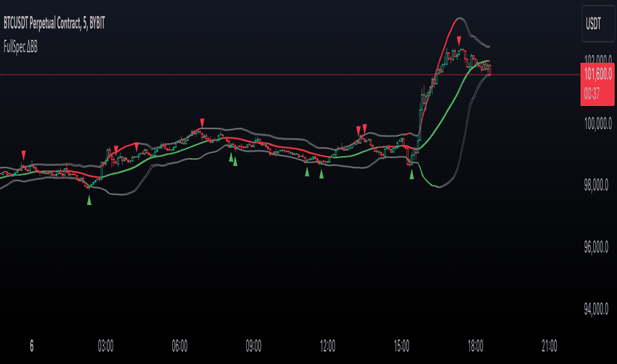Click the 15:00 time axis label
The width and height of the screenshot is (617, 364).
click(x=401, y=346)
